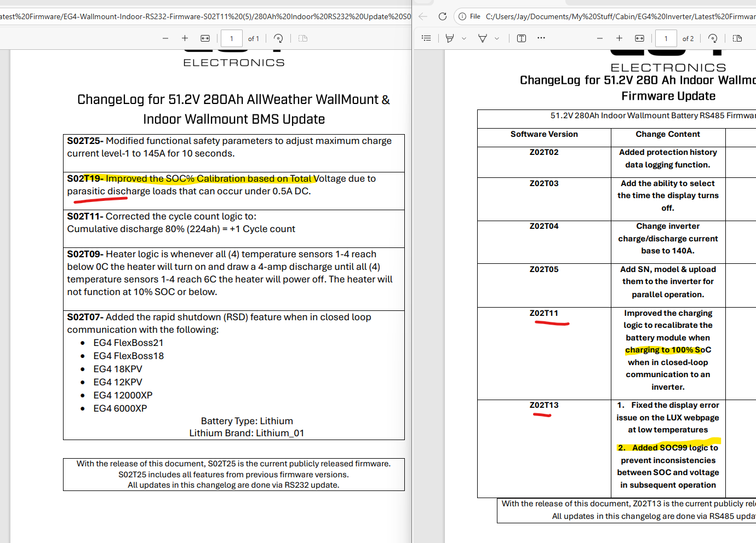Rotate the left PDF document
This screenshot has width=756, height=543.
coord(278,38)
